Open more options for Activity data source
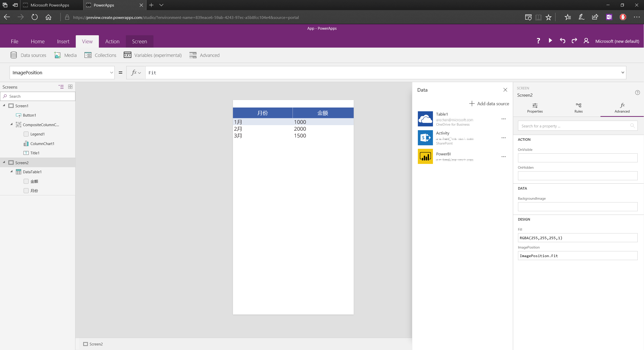The image size is (644, 350). [503, 138]
